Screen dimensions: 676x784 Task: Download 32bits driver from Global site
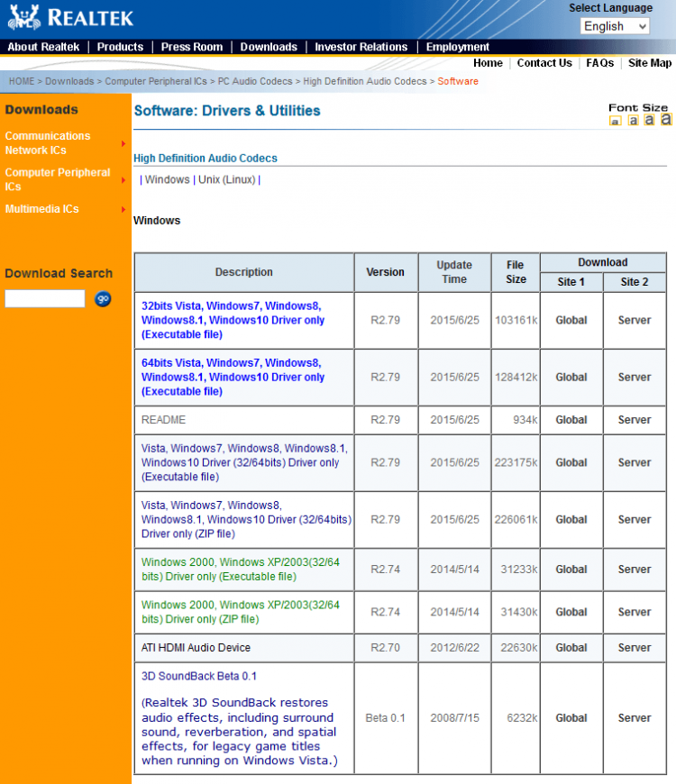571,320
